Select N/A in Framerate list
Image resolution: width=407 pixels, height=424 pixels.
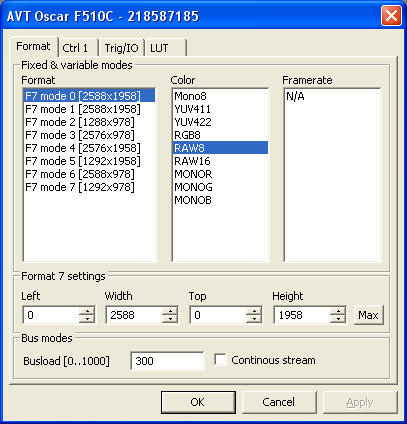pyautogui.click(x=332, y=96)
